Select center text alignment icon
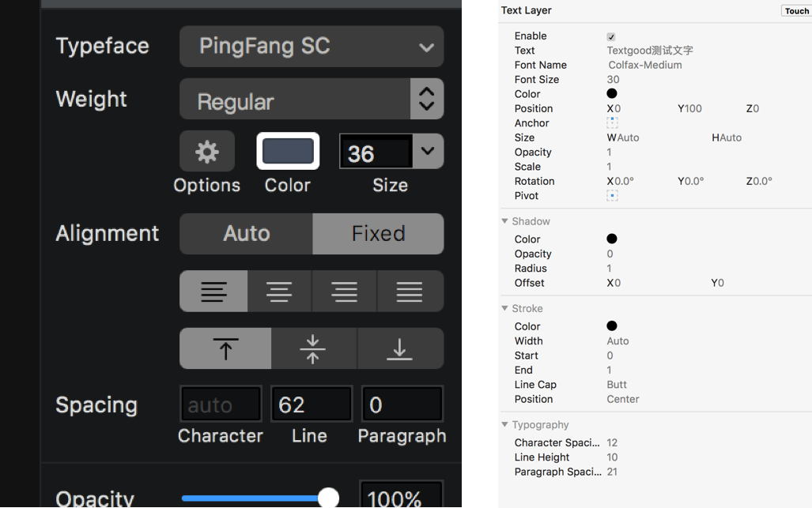Screen dimensions: 812x508 pyautogui.click(x=279, y=292)
